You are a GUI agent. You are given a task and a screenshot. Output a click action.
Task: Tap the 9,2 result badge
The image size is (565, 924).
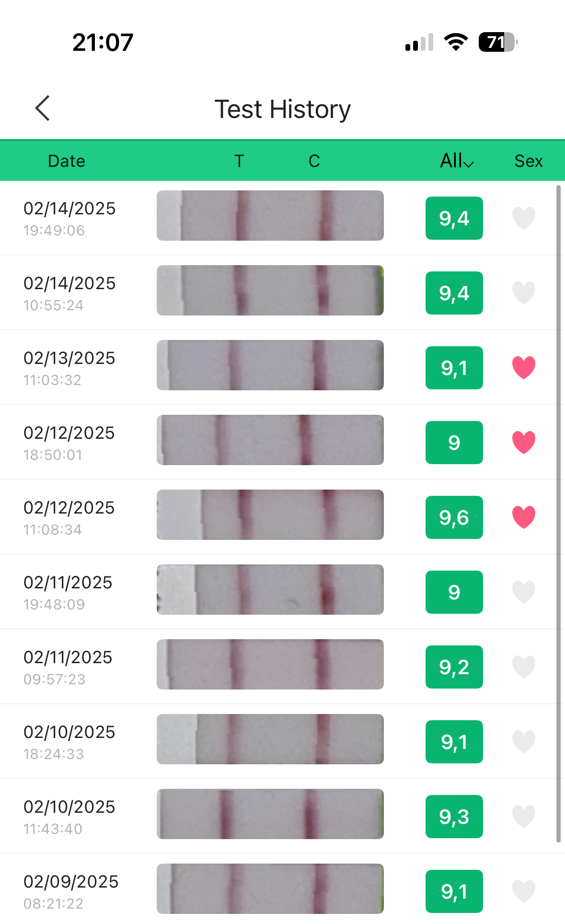pos(454,667)
